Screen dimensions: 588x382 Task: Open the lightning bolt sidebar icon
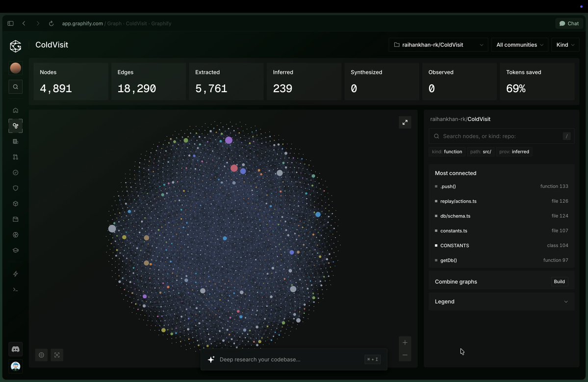[x=15, y=274]
